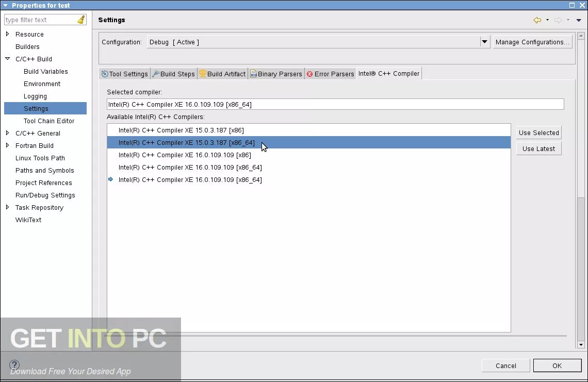The width and height of the screenshot is (588, 382).
Task: Open forward-history dropdown arrow
Action: [568, 20]
